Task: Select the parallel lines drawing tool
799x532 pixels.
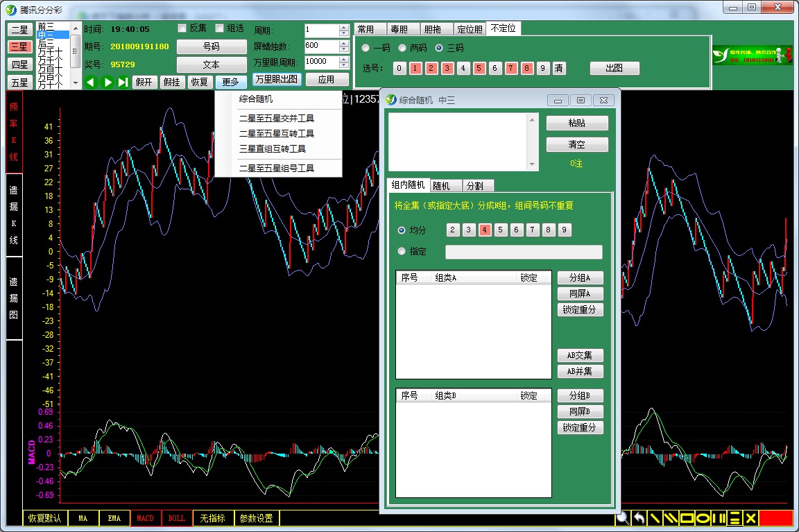Action: 671,518
